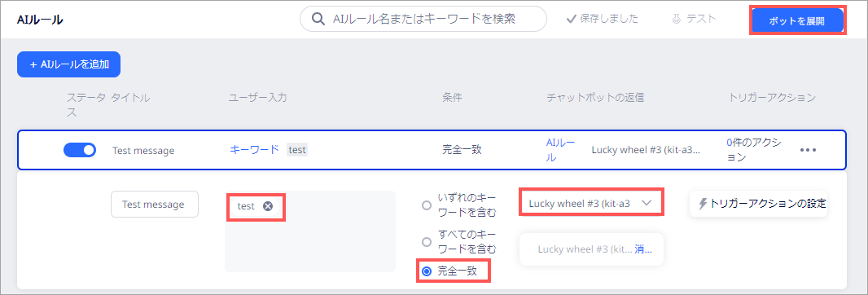The width and height of the screenshot is (868, 295).
Task: Click the saved checkmark icon
Action: pyautogui.click(x=572, y=20)
